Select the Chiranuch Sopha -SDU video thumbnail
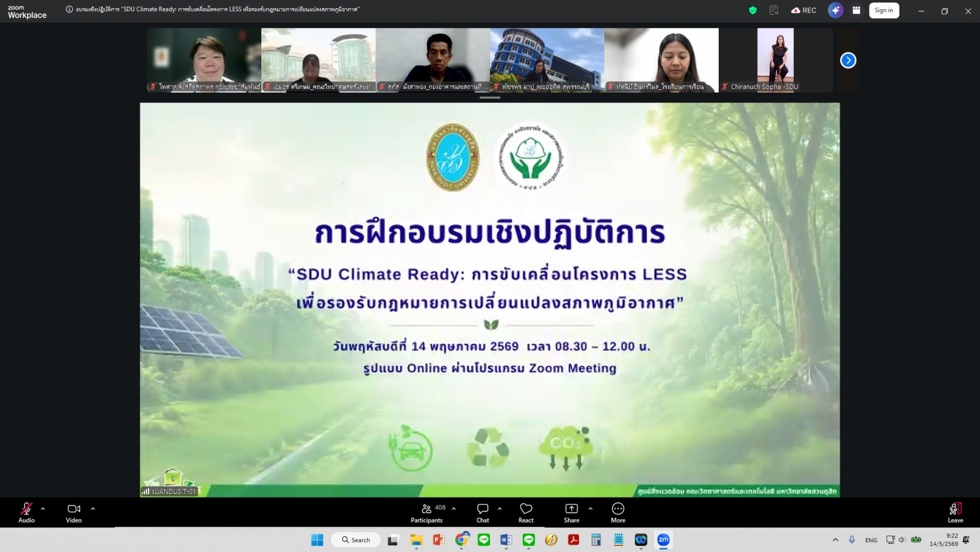980x552 pixels. click(x=775, y=60)
